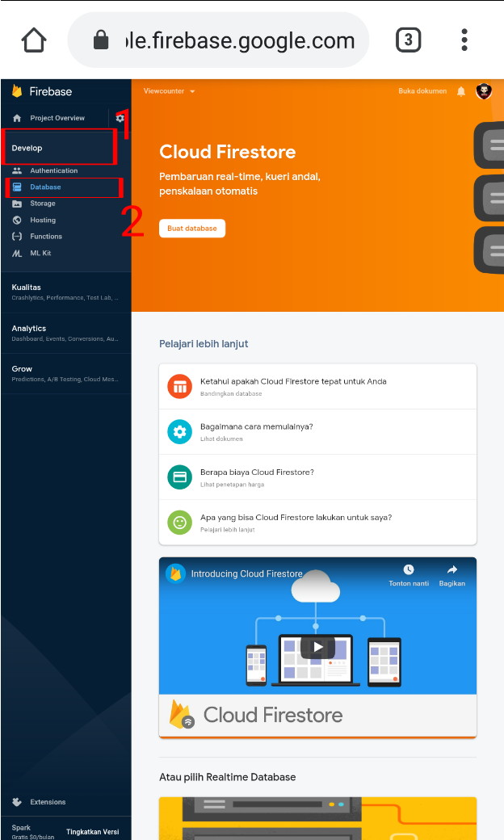
Task: Tap the Tonton nanti clock icon
Action: pyautogui.click(x=409, y=569)
